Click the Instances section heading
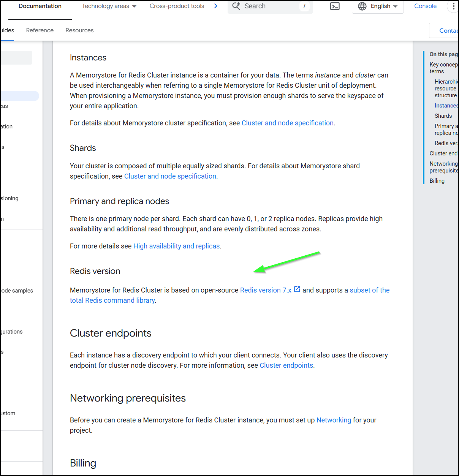Screen dimensions: 459x476 point(88,58)
